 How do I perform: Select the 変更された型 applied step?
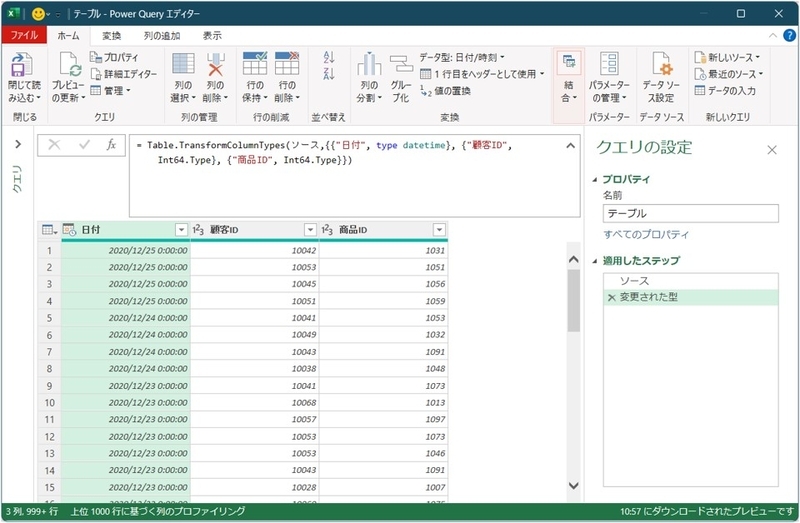click(690, 297)
